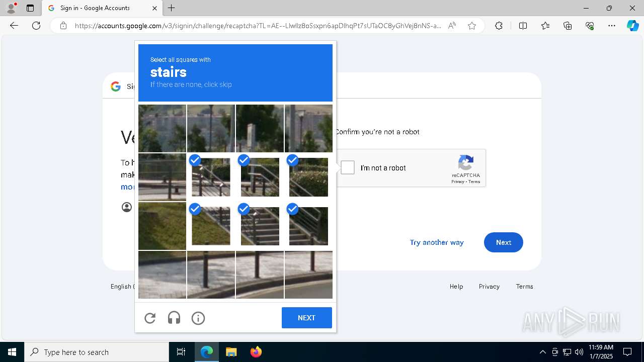
Task: Open the Terms footer link
Action: (x=524, y=286)
